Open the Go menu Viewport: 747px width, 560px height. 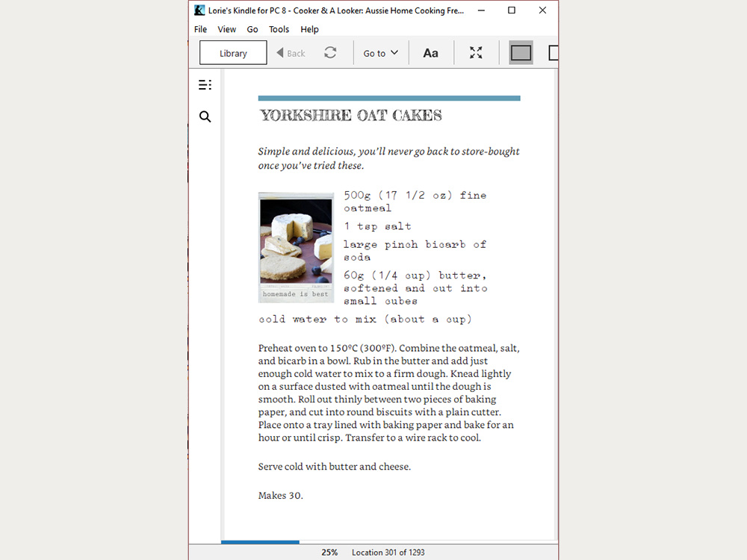click(252, 29)
